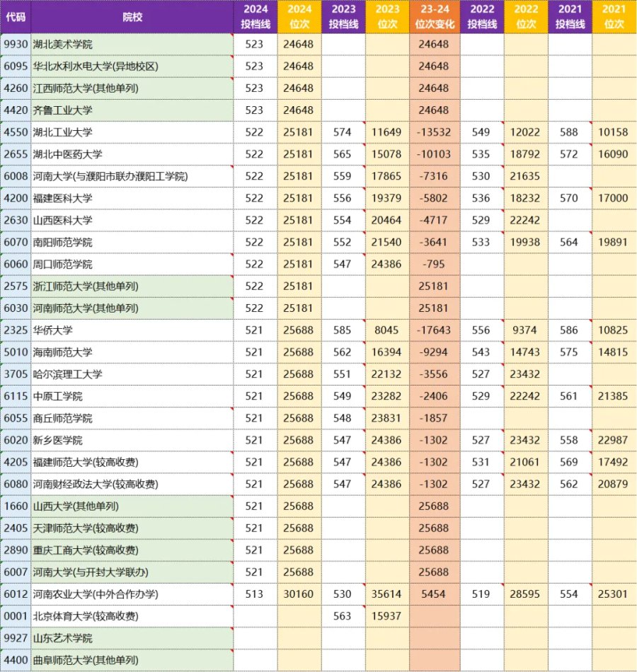The width and height of the screenshot is (637, 672).
Task: Click 2022 rank value 28595
Action: [x=525, y=594]
